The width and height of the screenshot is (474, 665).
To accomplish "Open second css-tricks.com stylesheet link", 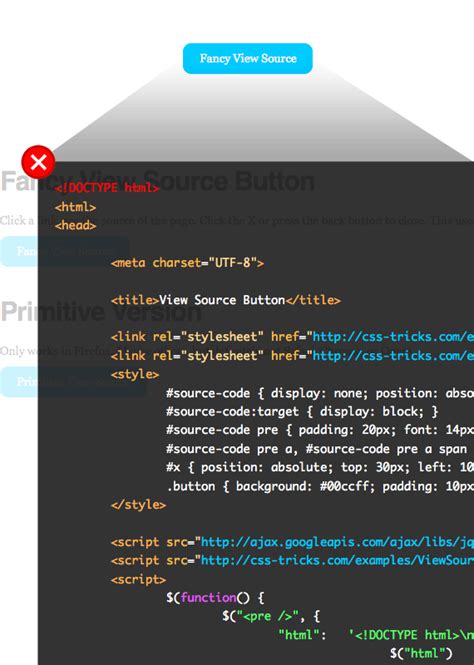I will (393, 355).
